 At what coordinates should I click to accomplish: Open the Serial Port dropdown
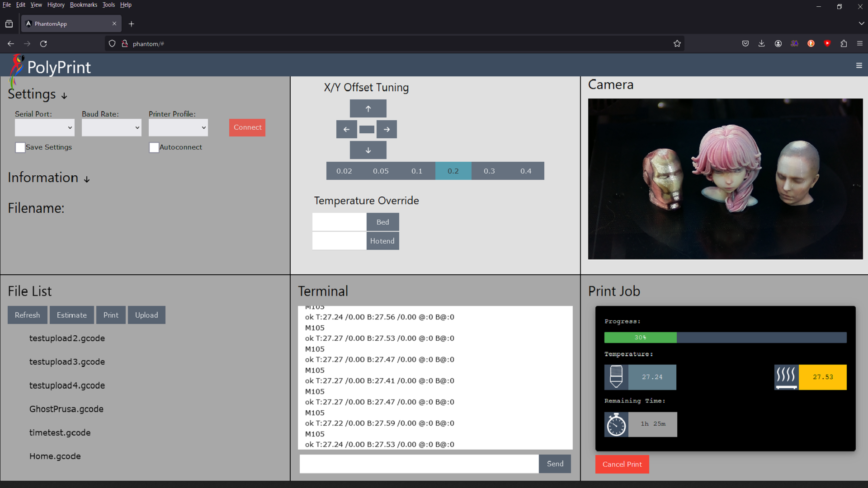(44, 127)
